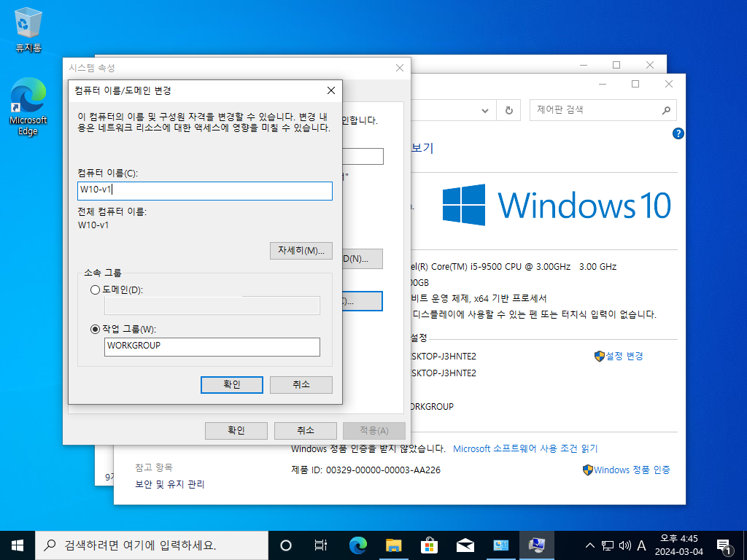Screen dimensions: 747x560
Task: Click the Control Panel help question icon
Action: [678, 133]
